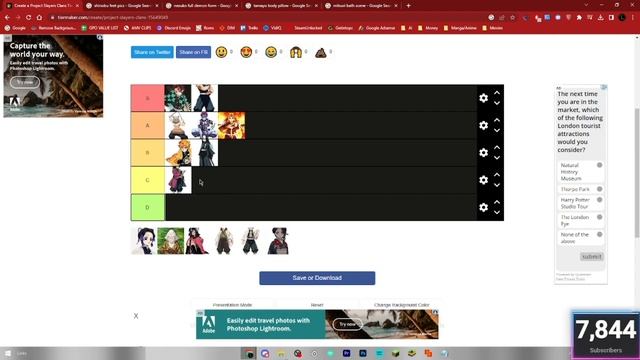This screenshot has height=360, width=640.
Task: Click the yellow C tier label
Action: point(148,180)
